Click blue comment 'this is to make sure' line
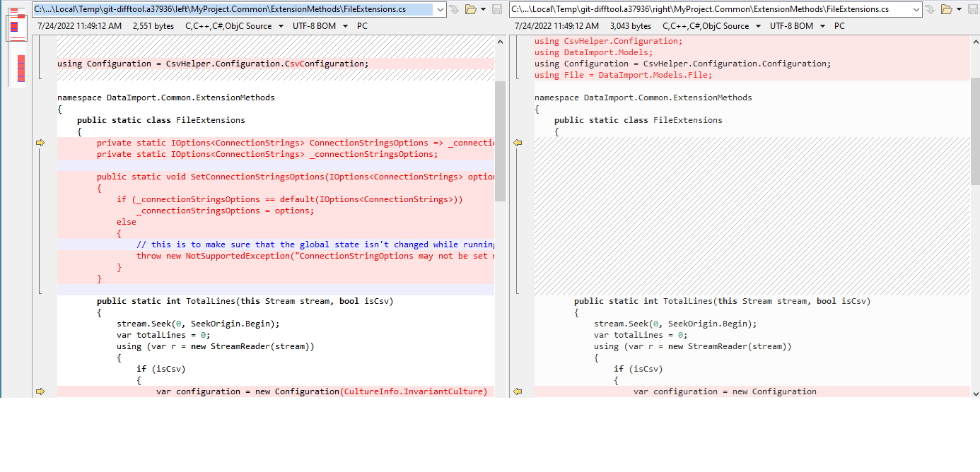Screen dimensions: 980x472 [x=315, y=244]
